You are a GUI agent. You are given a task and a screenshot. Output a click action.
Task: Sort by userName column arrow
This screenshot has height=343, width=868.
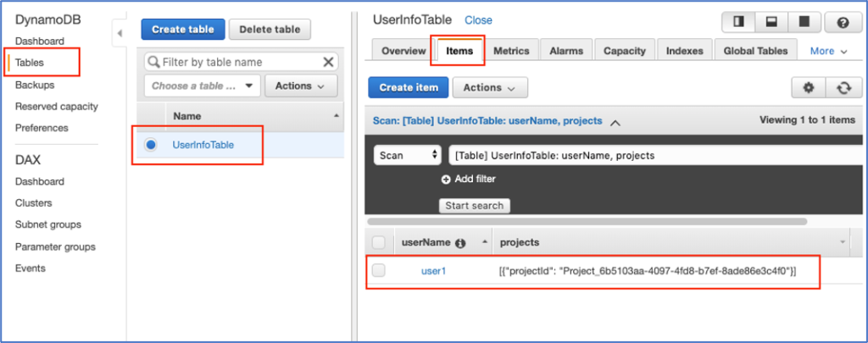(x=486, y=242)
